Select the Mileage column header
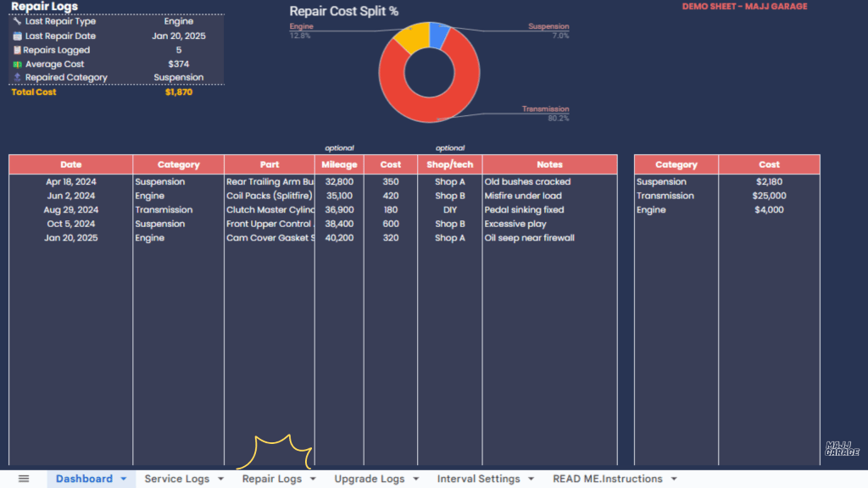The image size is (868, 488). (339, 164)
